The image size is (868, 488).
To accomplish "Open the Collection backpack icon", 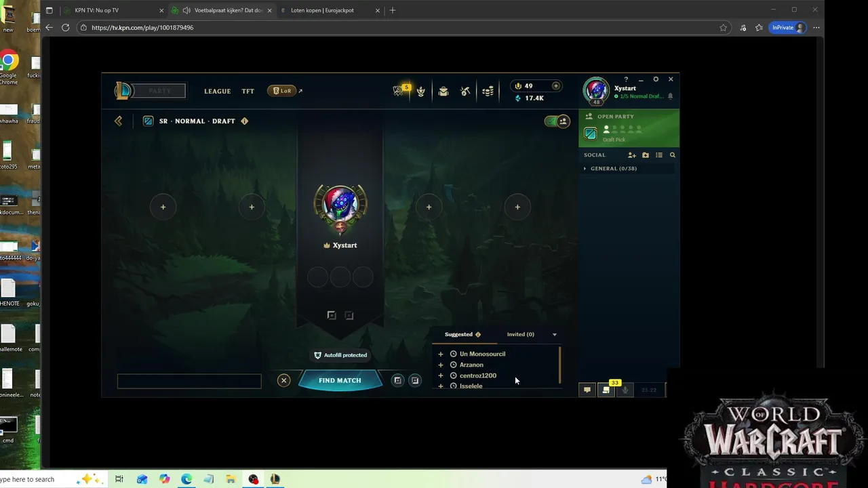I will click(x=443, y=91).
